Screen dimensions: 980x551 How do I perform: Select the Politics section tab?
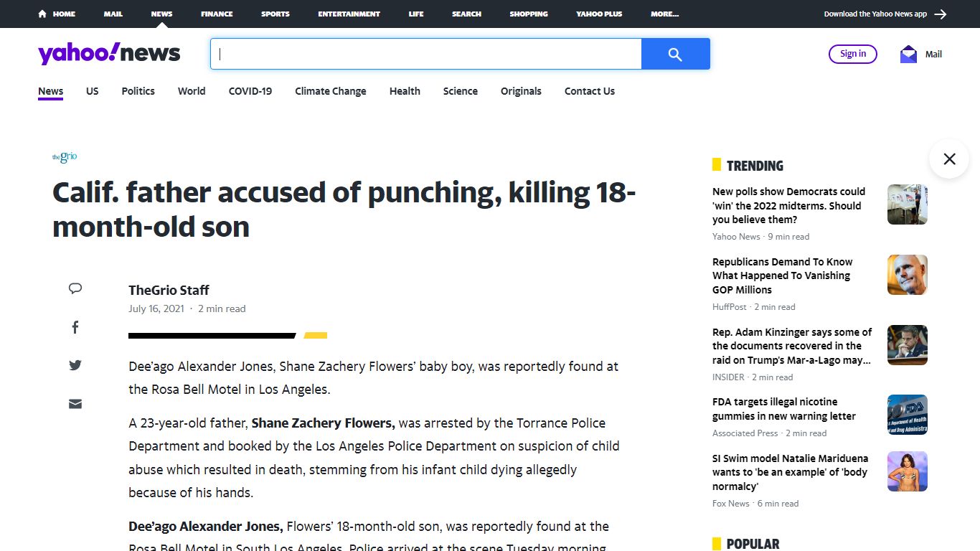pos(138,91)
